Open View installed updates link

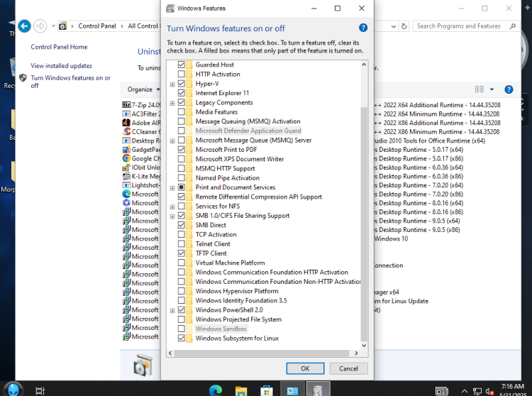(62, 65)
